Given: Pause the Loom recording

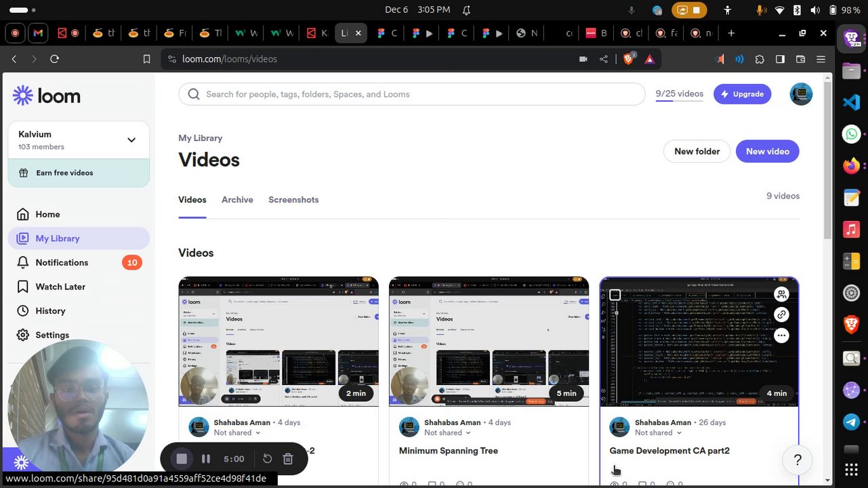Looking at the screenshot, I should (x=206, y=459).
